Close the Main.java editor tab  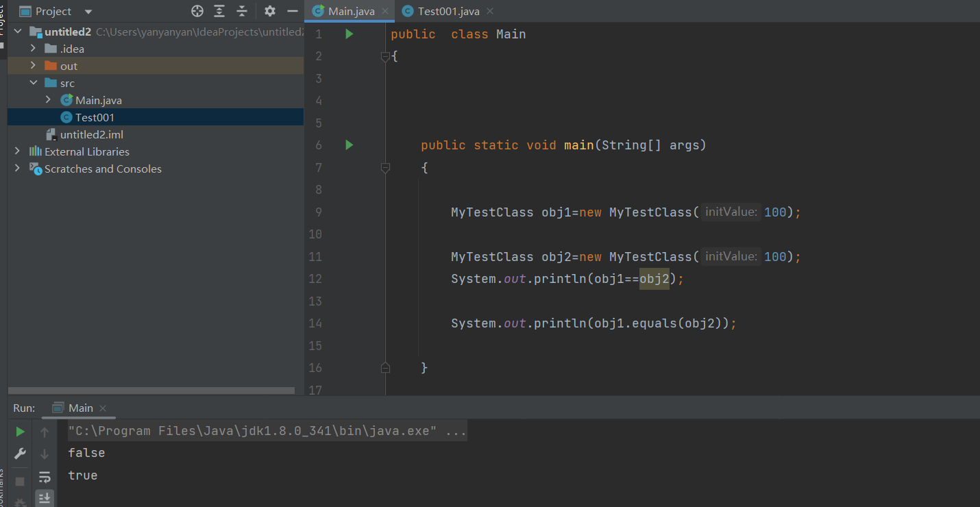coord(384,11)
